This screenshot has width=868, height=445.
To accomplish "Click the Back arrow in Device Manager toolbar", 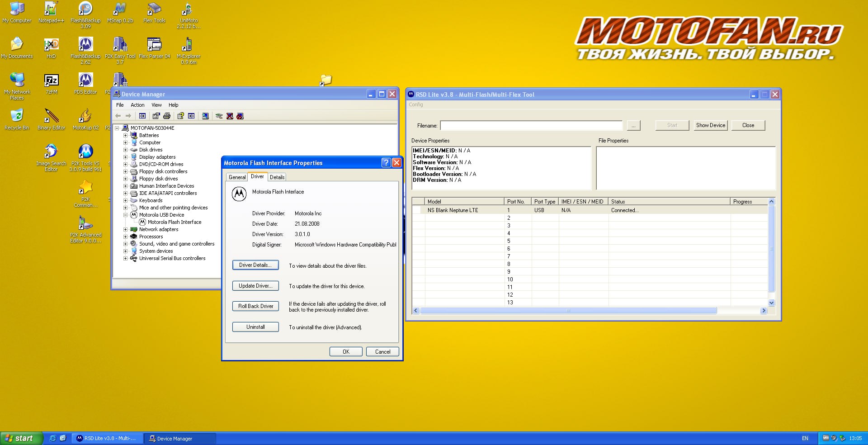I will [118, 116].
